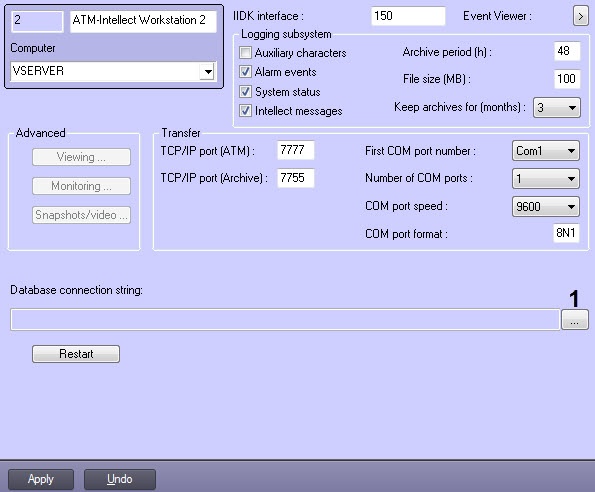Image resolution: width=595 pixels, height=492 pixels.
Task: Toggle Intellect messages checkbox
Action: 245,110
